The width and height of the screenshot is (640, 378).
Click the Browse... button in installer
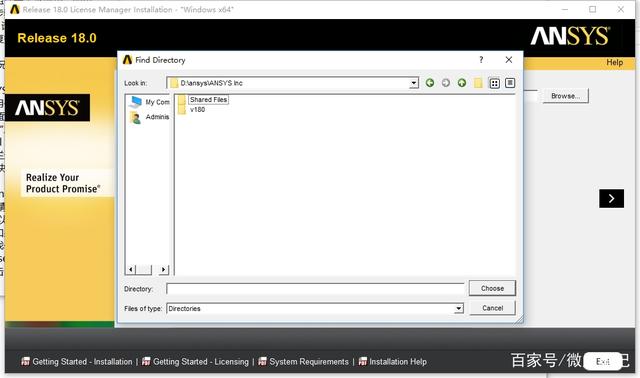click(x=565, y=96)
